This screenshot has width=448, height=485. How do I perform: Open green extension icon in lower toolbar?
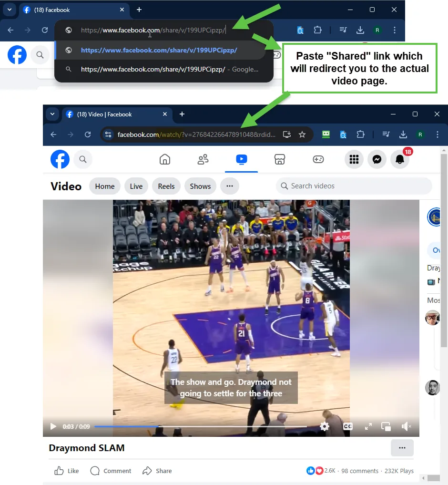(326, 134)
